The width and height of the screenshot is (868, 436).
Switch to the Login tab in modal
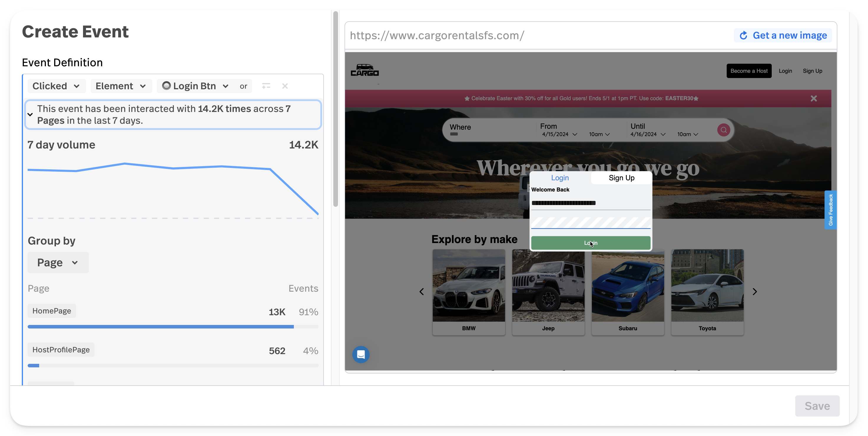pos(560,178)
